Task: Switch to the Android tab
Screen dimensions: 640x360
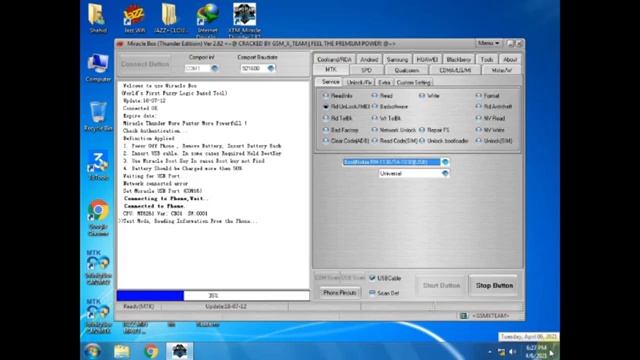Action: pos(369,60)
